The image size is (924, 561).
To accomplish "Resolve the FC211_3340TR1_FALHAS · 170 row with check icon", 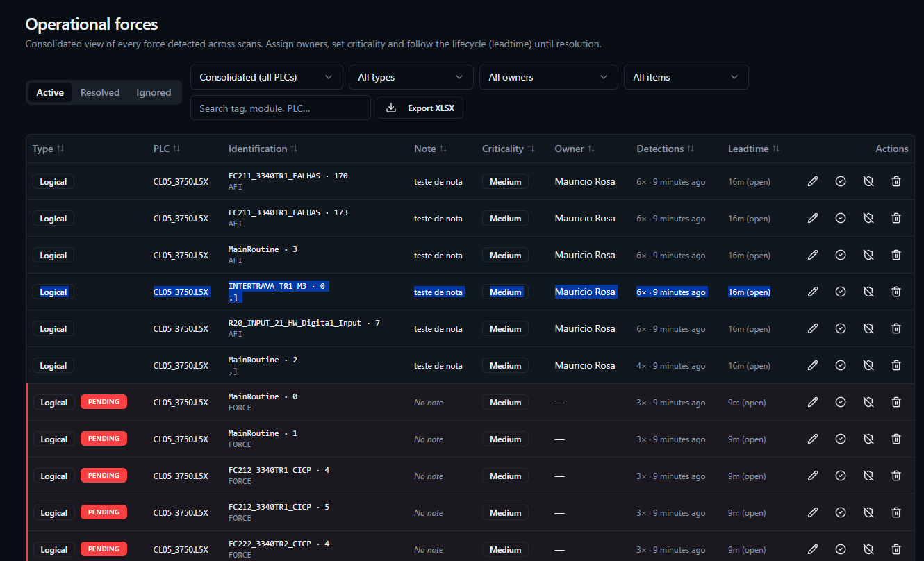I will (x=841, y=181).
